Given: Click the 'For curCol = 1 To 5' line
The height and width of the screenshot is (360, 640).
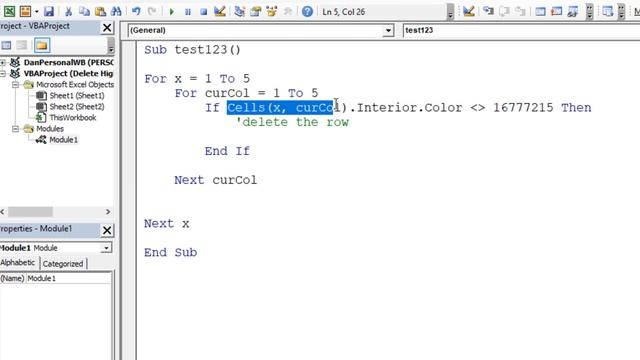Looking at the screenshot, I should pyautogui.click(x=246, y=93).
